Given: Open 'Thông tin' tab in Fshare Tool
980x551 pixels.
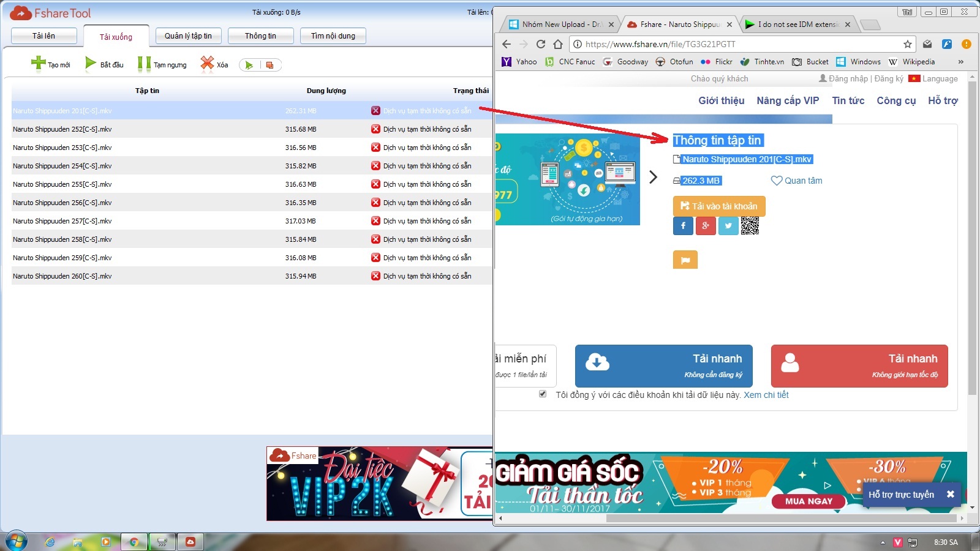Looking at the screenshot, I should pos(261,36).
